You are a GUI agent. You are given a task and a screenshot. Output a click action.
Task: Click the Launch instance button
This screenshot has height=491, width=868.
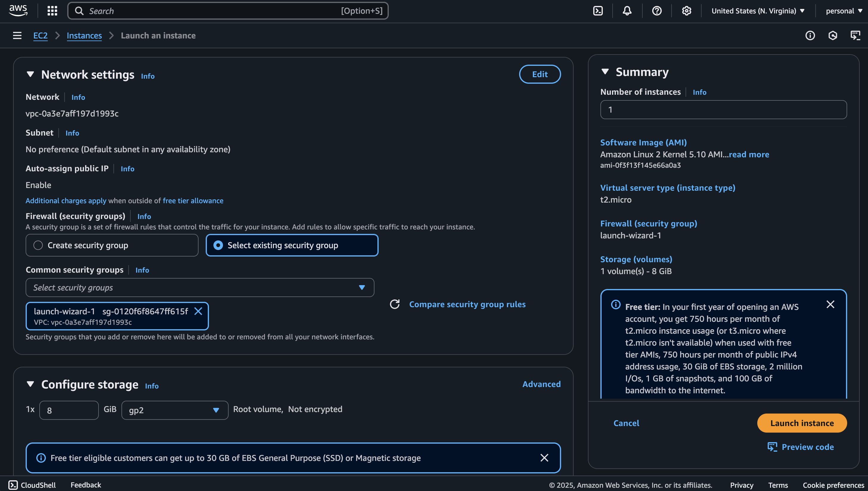802,423
